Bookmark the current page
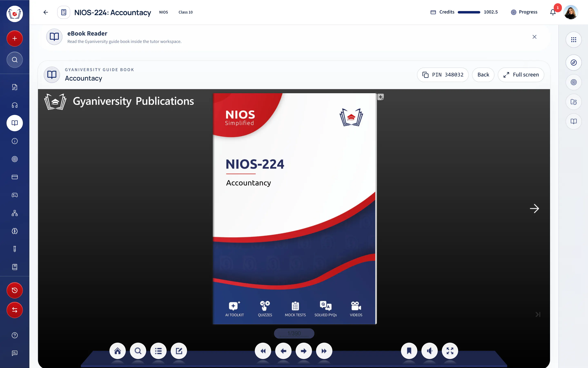 (409, 351)
